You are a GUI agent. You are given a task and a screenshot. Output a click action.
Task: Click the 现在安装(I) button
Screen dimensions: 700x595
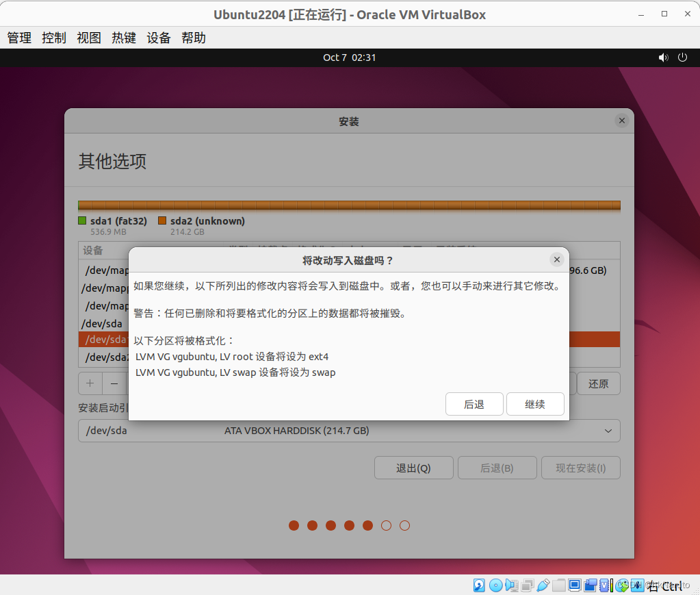580,468
